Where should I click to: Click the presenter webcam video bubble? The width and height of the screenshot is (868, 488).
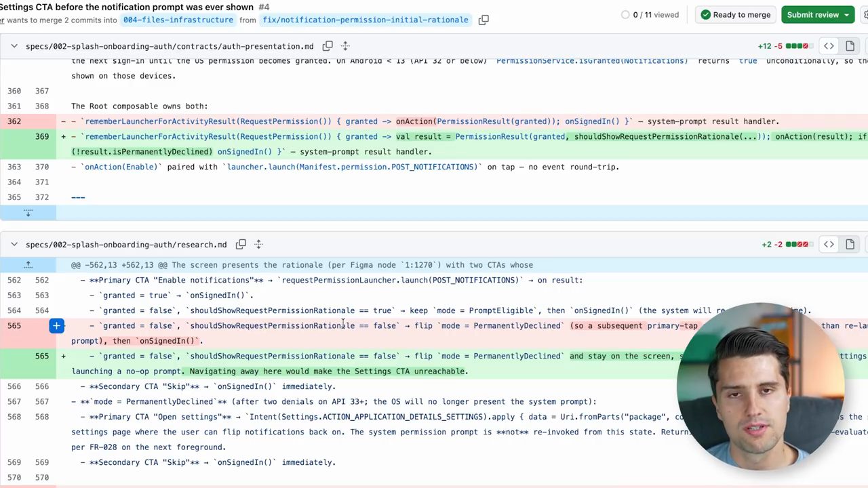click(761, 387)
